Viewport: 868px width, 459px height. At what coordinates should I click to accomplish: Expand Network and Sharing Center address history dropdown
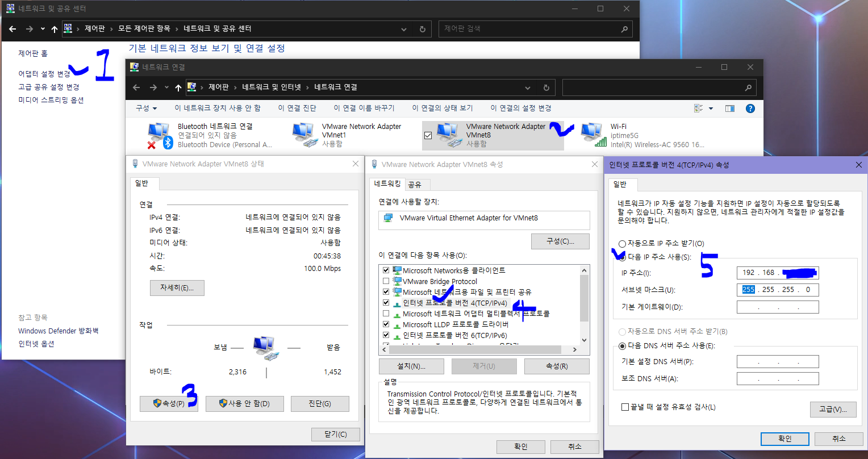coord(404,28)
